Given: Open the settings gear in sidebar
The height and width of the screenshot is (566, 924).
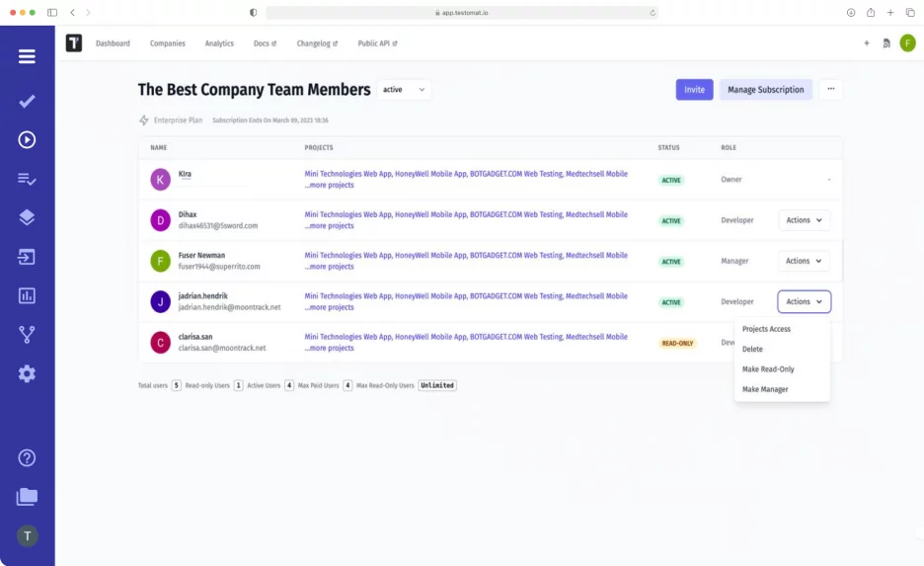Looking at the screenshot, I should click(27, 373).
